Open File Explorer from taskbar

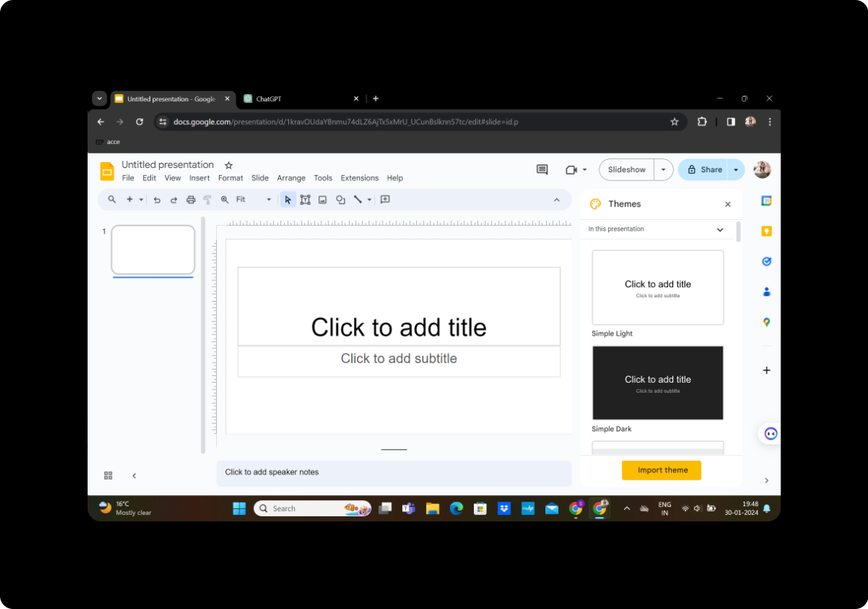click(432, 508)
